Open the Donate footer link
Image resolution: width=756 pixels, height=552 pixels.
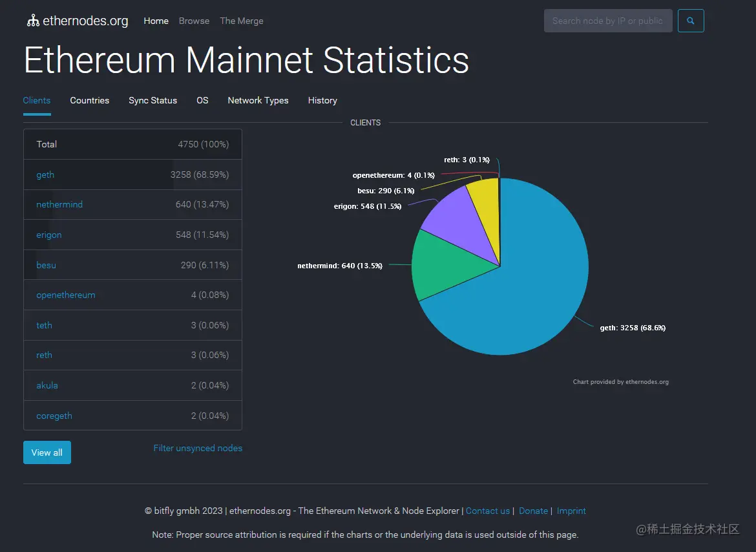coord(533,511)
